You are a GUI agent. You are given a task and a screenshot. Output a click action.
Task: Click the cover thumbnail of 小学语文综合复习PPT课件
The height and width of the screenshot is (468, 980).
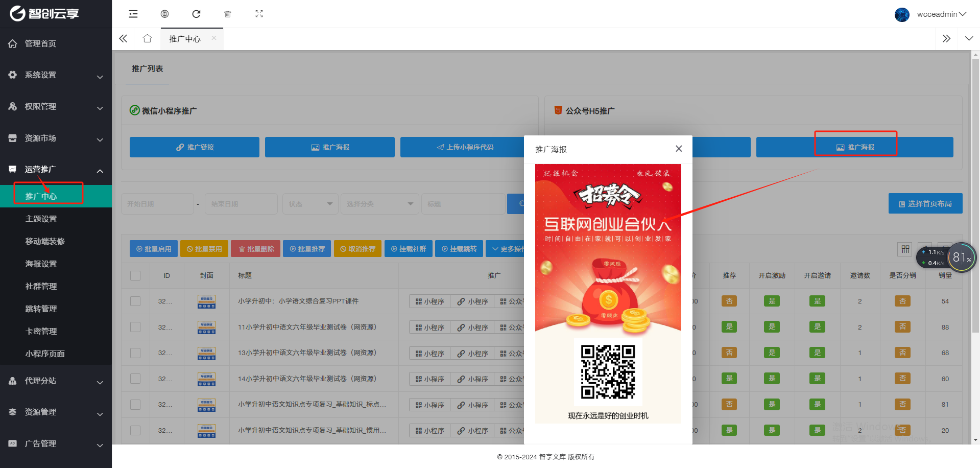[206, 301]
